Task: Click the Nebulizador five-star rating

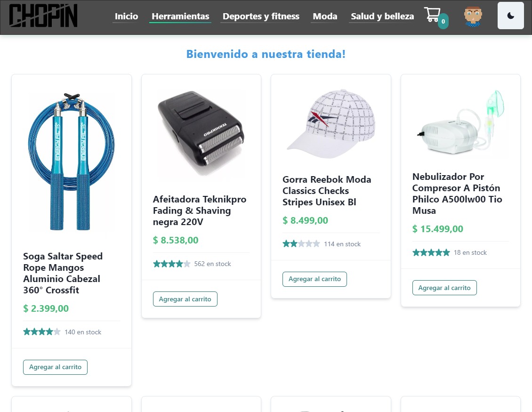Action: point(431,252)
